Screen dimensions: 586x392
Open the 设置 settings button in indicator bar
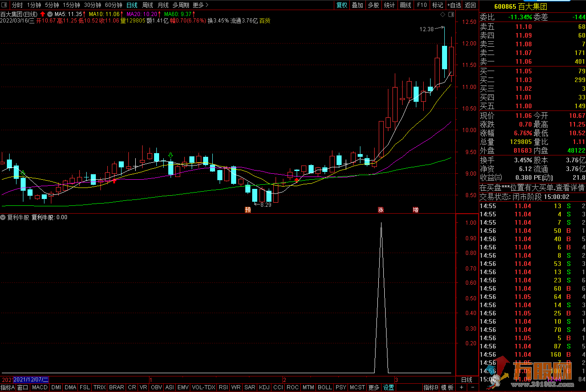[388, 387]
